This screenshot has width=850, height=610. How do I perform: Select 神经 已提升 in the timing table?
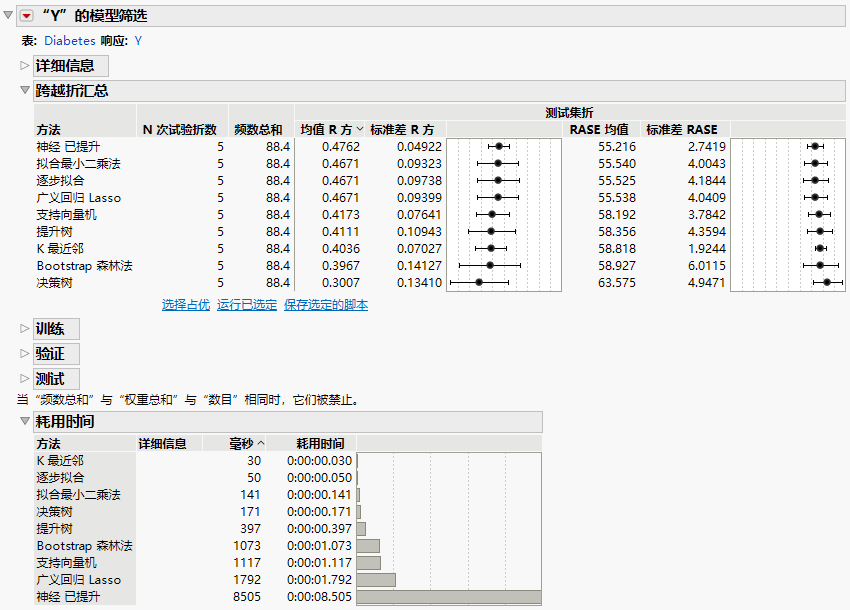(x=68, y=596)
